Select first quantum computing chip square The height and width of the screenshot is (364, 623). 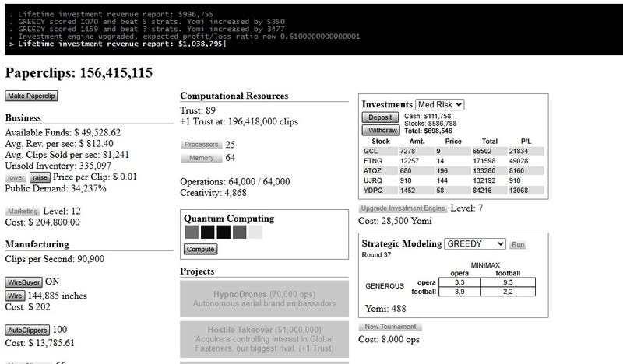[192, 232]
